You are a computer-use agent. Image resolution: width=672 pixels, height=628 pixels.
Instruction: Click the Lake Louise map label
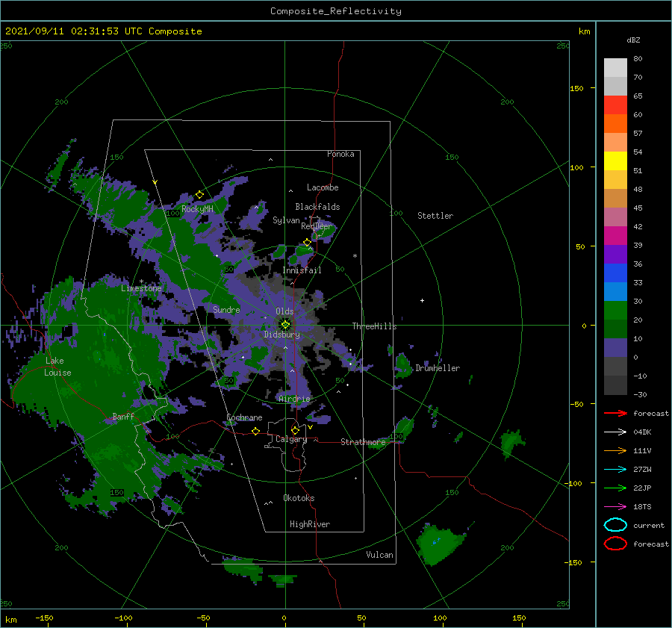click(x=57, y=367)
